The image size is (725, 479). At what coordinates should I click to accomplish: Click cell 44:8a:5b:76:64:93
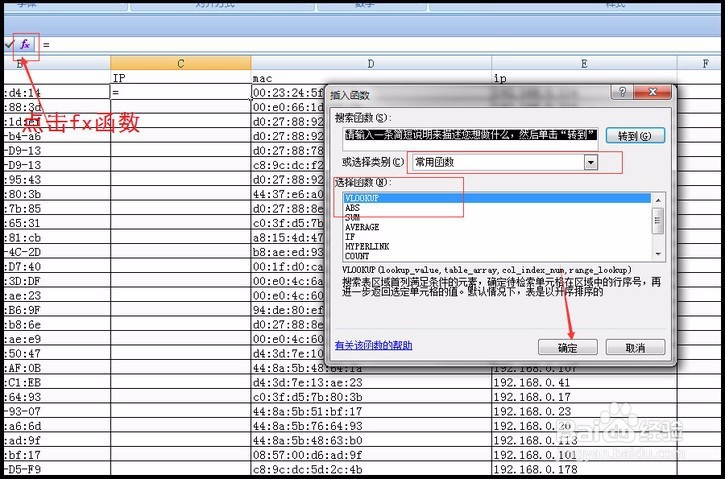(x=371, y=426)
